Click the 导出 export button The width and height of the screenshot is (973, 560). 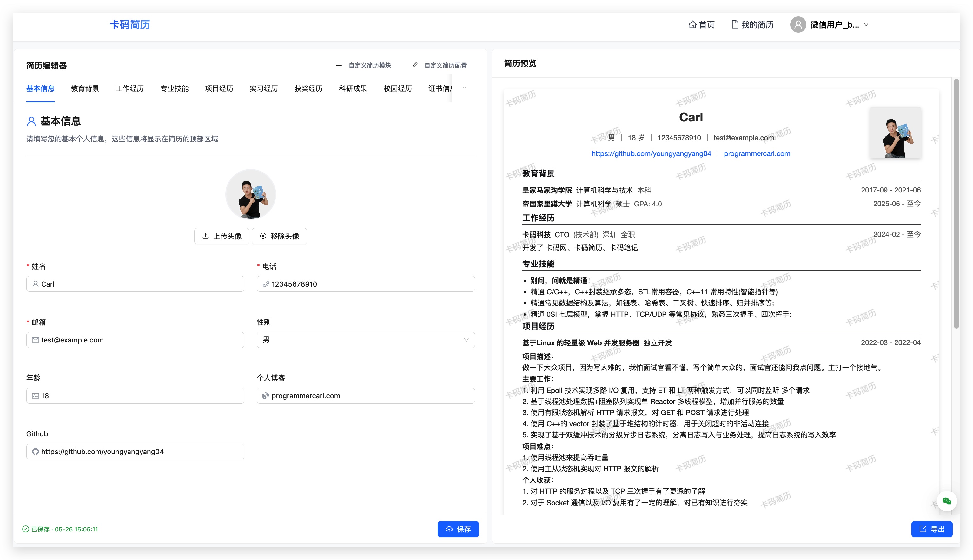tap(932, 529)
